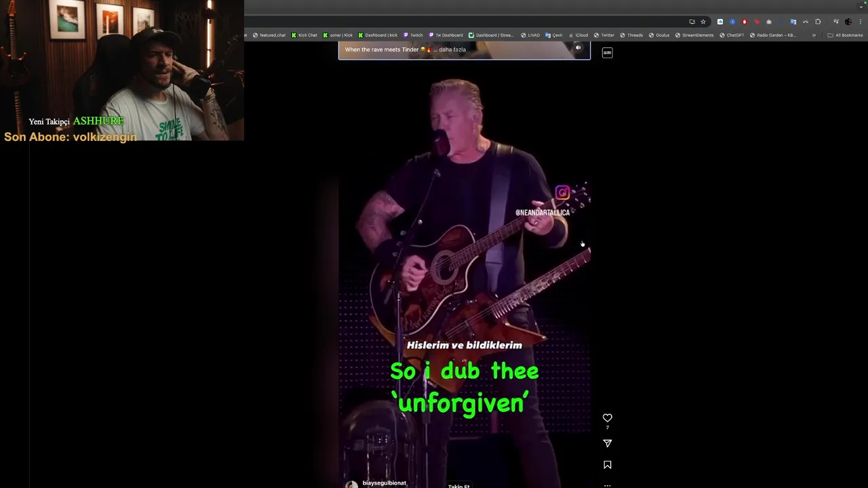Click the install app icon in address bar
868x488 pixels.
click(x=692, y=22)
